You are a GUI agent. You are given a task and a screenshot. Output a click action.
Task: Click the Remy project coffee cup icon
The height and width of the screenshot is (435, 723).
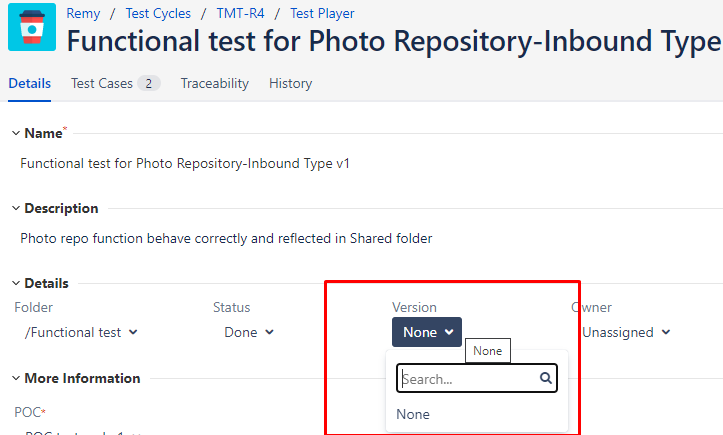pos(32,27)
